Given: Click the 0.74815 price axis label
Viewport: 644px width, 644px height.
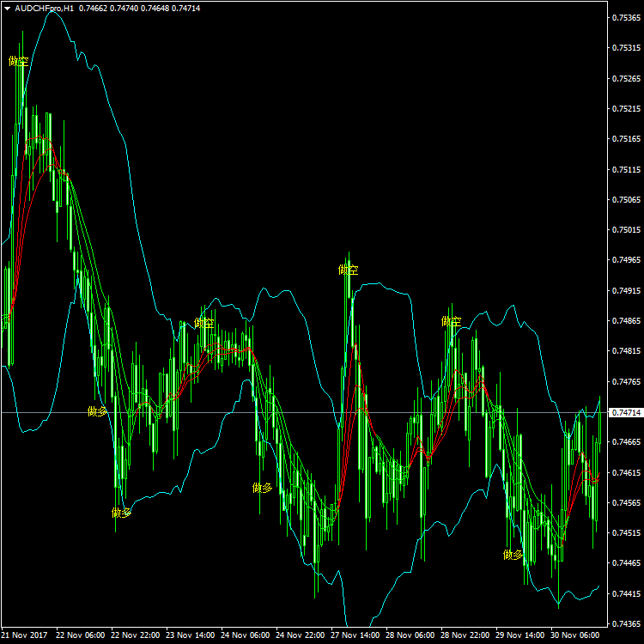Looking at the screenshot, I should click(626, 350).
